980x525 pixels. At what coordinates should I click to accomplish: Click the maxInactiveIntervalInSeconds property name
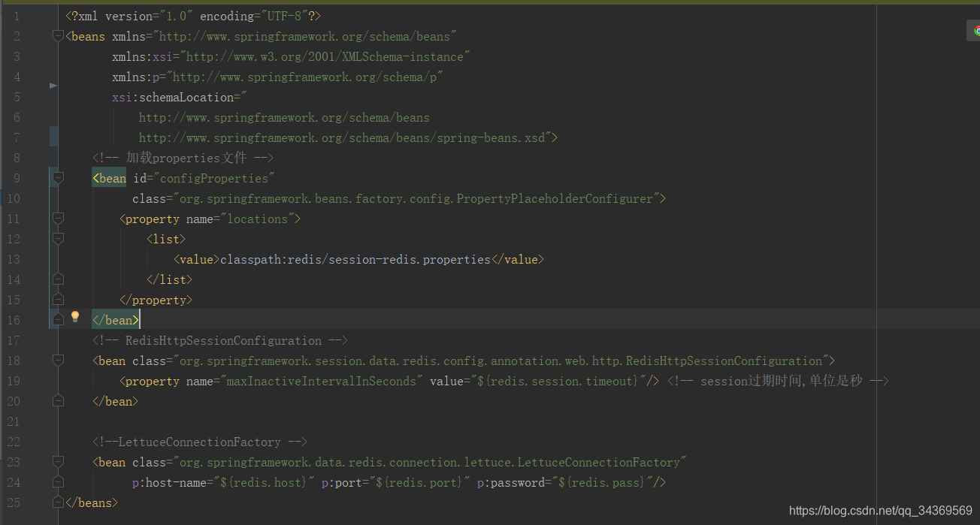[x=322, y=381]
